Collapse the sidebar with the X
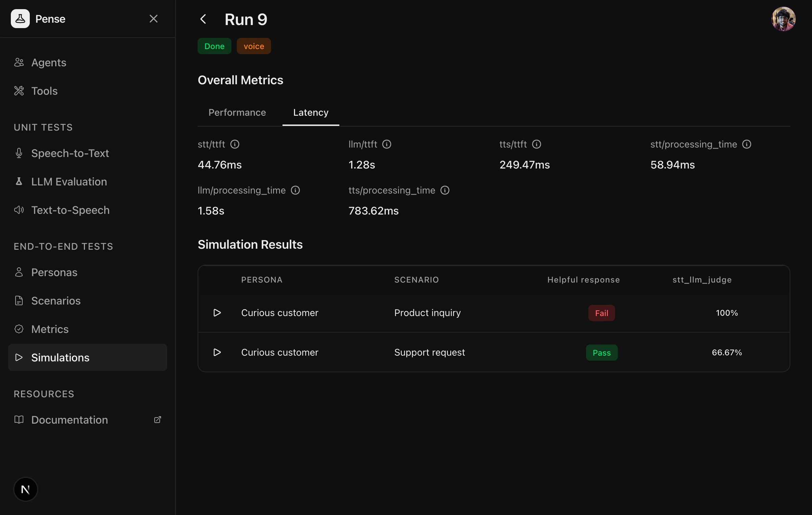The image size is (812, 515). (154, 19)
